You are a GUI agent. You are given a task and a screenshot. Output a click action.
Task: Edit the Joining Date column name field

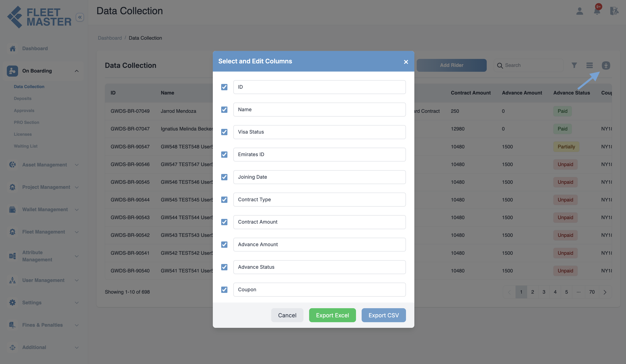[319, 177]
